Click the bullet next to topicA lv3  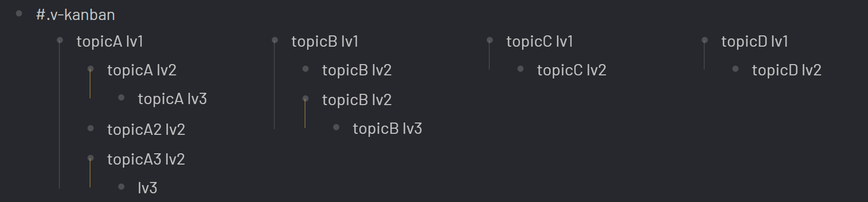click(x=121, y=97)
